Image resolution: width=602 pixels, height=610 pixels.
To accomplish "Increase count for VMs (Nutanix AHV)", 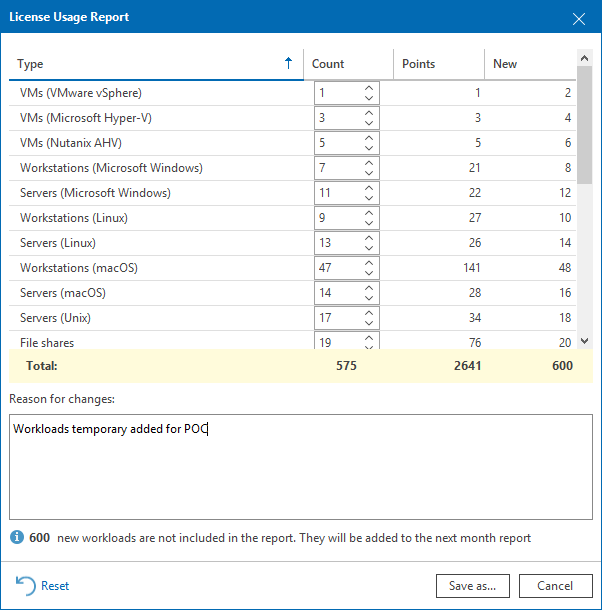I will (x=369, y=138).
